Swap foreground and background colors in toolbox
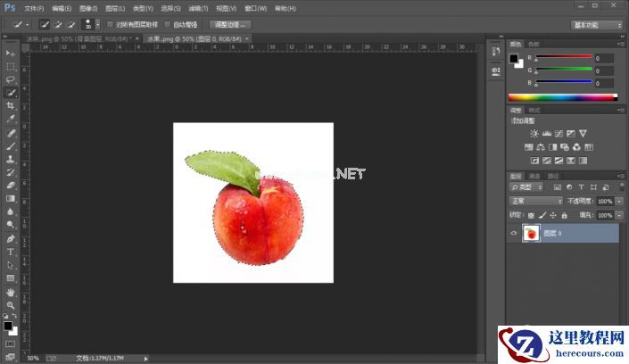Image resolution: width=629 pixels, height=364 pixels. 14,316
